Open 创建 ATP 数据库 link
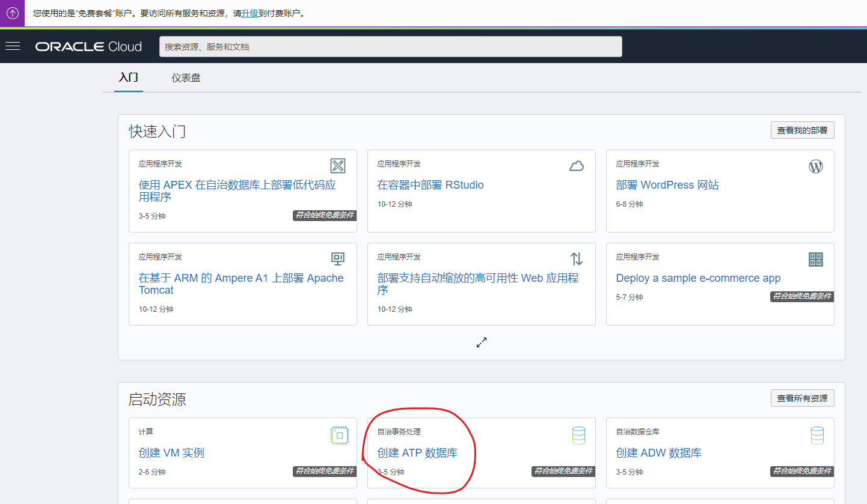 (x=417, y=453)
